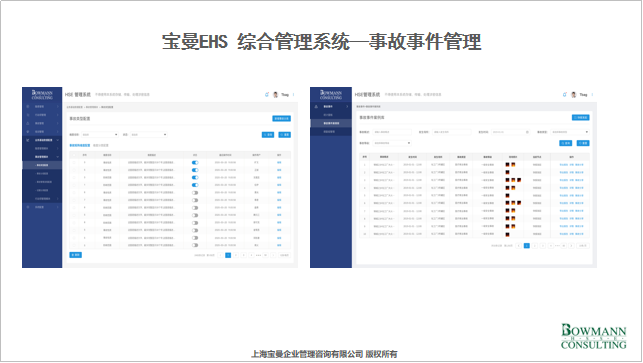Open the second status filter dropdown in left screenshot
The width and height of the screenshot is (643, 363).
(148, 135)
